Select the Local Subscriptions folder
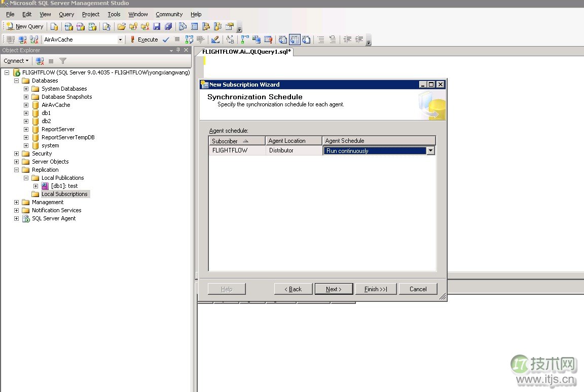The image size is (584, 392). (64, 194)
